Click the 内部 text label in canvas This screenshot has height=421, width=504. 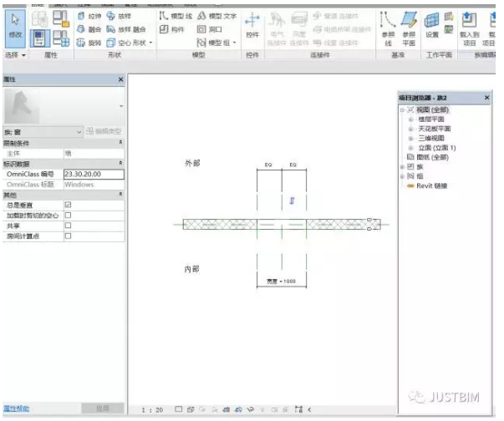tap(192, 269)
